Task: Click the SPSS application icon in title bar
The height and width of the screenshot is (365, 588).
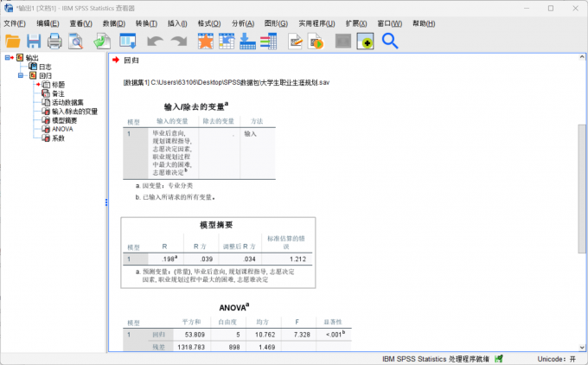Action: coord(9,8)
